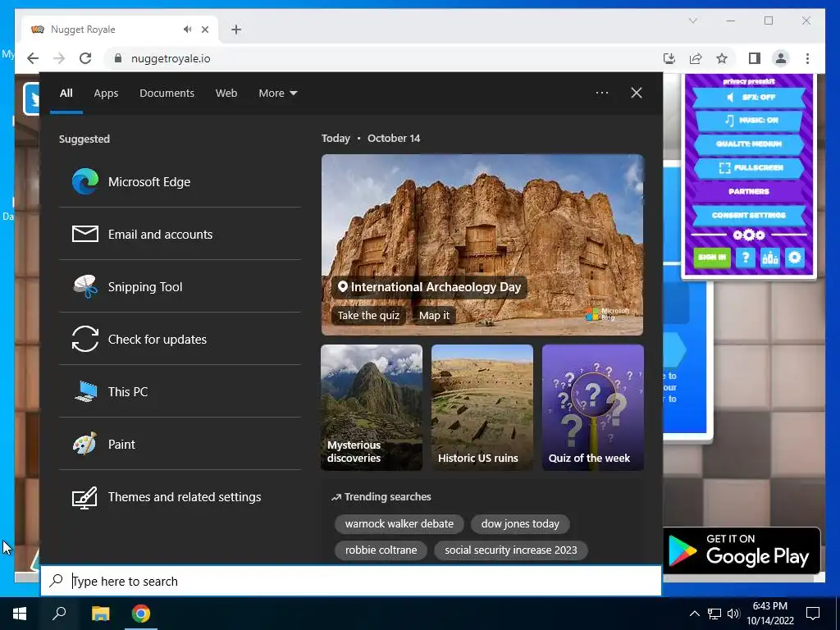Switch to the Documents search tab
The height and width of the screenshot is (630, 840).
[167, 94]
